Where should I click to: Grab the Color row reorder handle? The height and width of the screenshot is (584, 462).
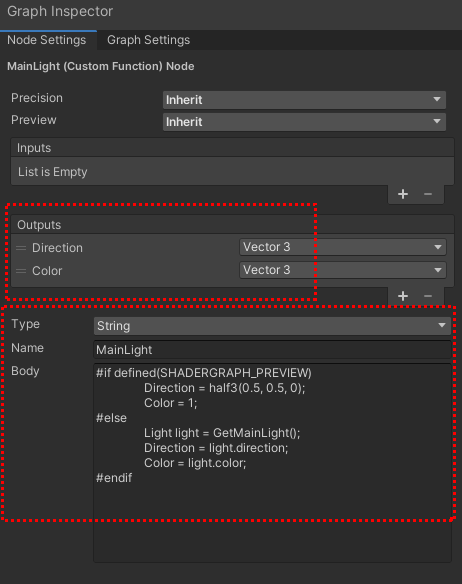[21, 271]
